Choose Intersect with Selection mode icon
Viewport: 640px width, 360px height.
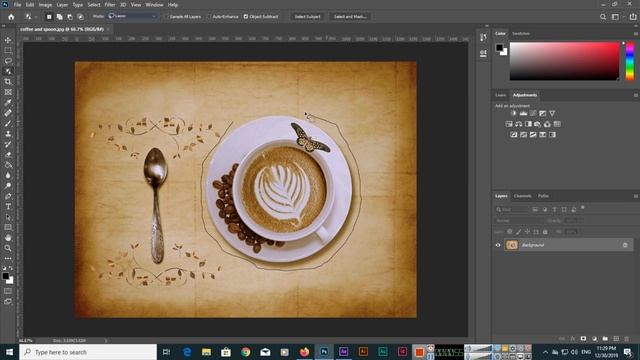(81, 17)
